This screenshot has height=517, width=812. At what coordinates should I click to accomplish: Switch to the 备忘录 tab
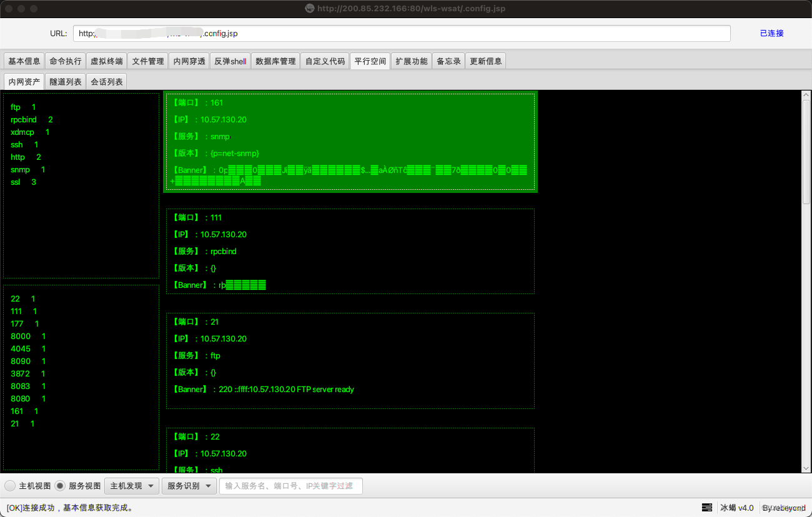[448, 61]
